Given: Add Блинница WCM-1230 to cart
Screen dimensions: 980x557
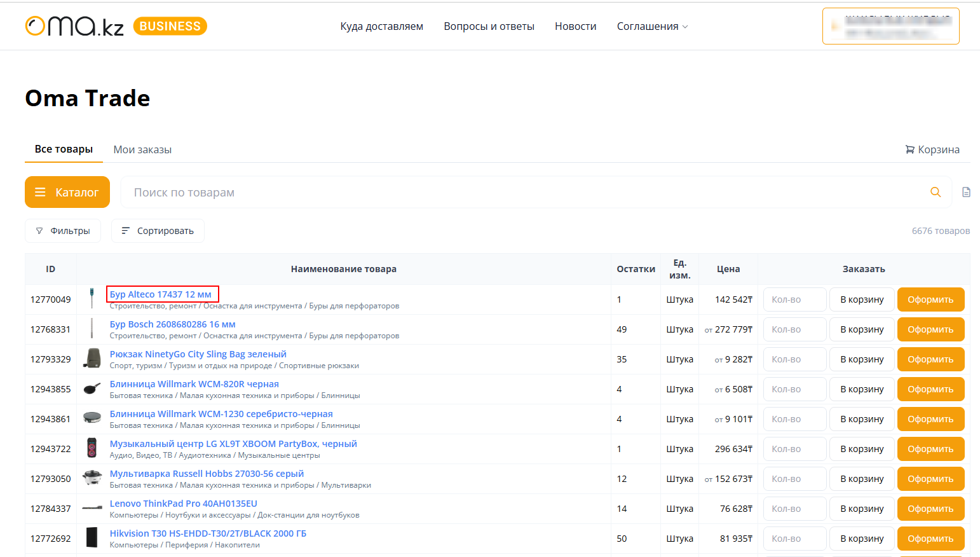Looking at the screenshot, I should coord(862,419).
